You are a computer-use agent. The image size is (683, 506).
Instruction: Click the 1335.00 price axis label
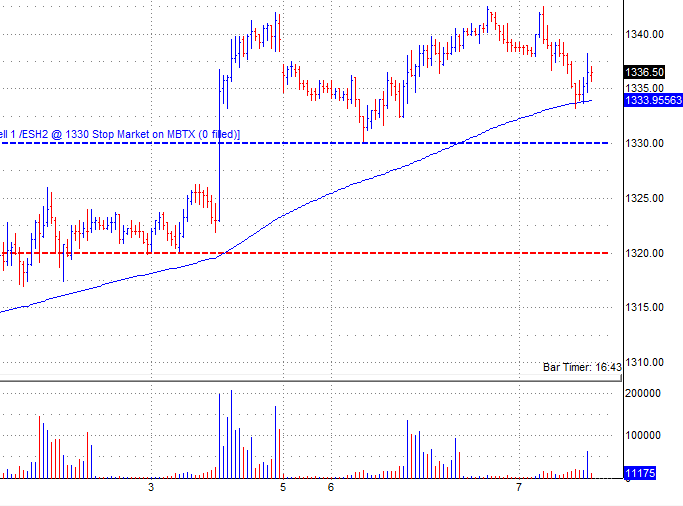(x=644, y=88)
